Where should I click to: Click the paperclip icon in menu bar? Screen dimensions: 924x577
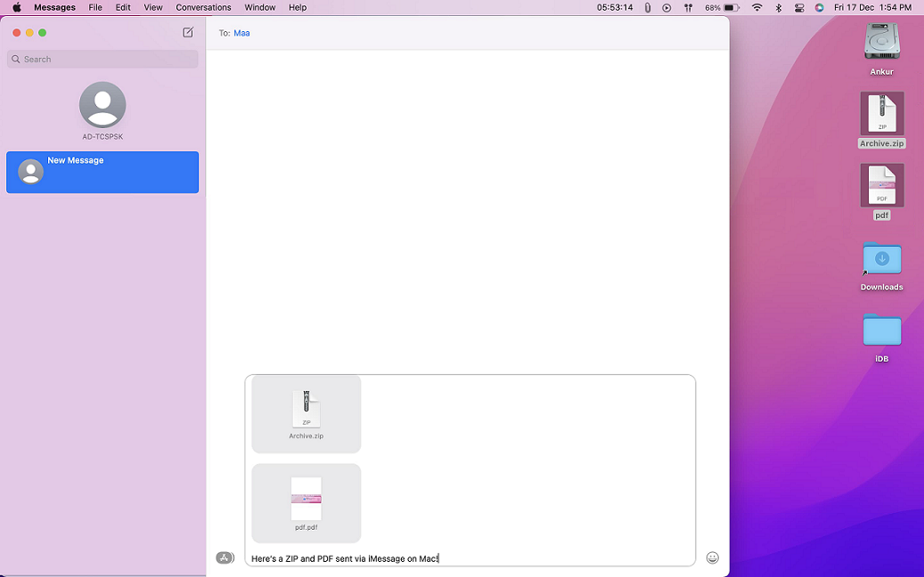[648, 8]
